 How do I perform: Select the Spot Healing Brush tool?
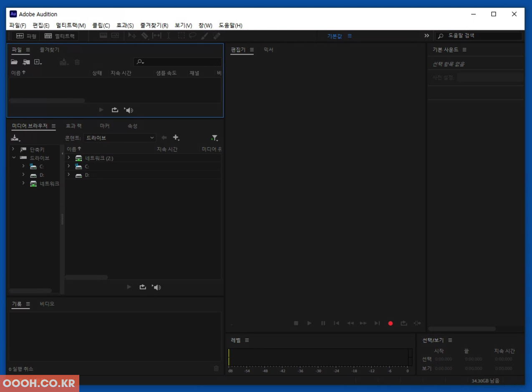point(217,36)
